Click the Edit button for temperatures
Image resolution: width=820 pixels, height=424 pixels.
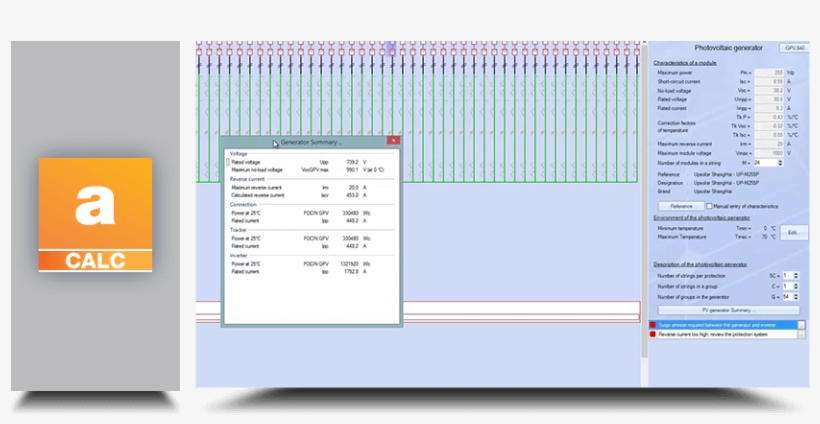794,233
